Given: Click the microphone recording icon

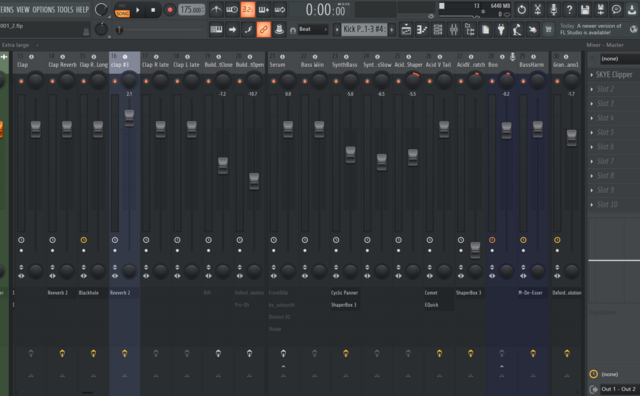Looking at the screenshot, I should [x=553, y=9].
